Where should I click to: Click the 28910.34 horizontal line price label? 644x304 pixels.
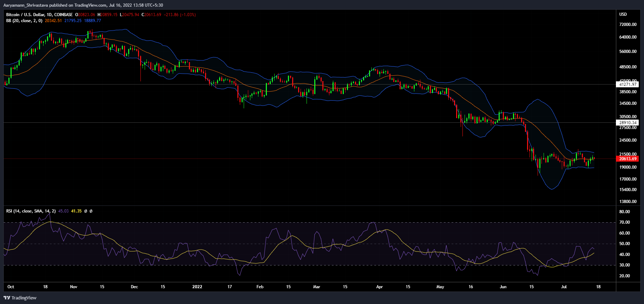[x=627, y=123]
